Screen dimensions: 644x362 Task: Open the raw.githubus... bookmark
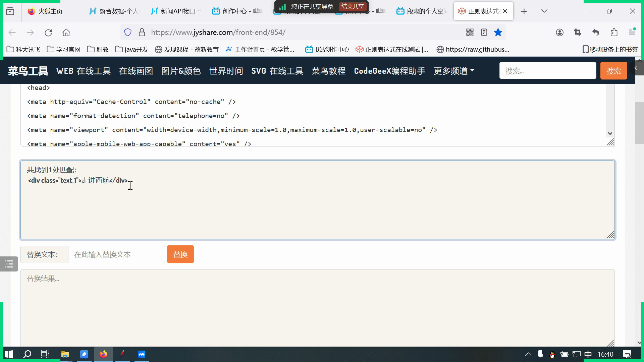pyautogui.click(x=473, y=50)
